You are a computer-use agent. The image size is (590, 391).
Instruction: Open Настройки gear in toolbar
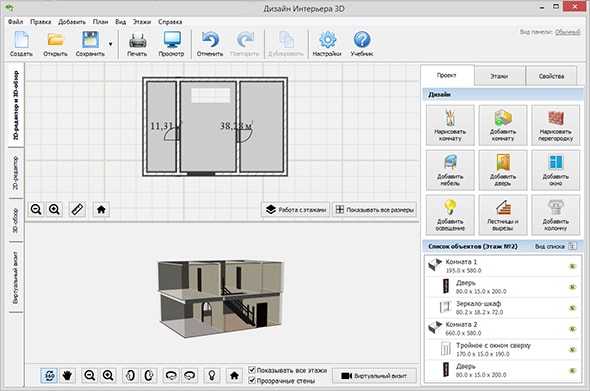[327, 44]
